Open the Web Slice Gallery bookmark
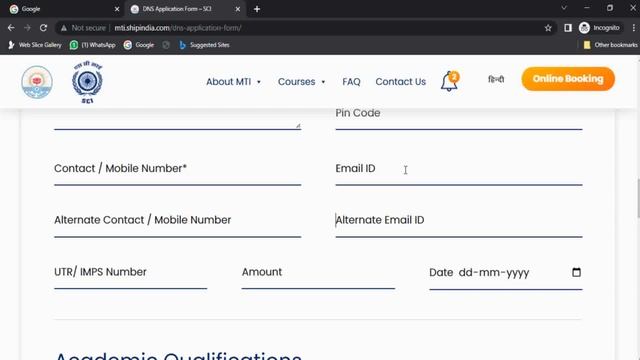 coord(35,45)
